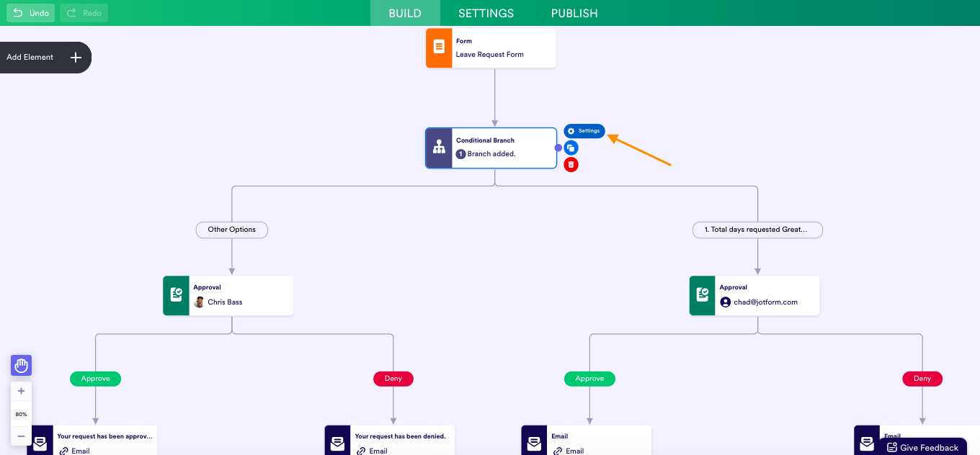This screenshot has width=980, height=455.
Task: Open Conditional Branch Settings button
Action: click(584, 131)
